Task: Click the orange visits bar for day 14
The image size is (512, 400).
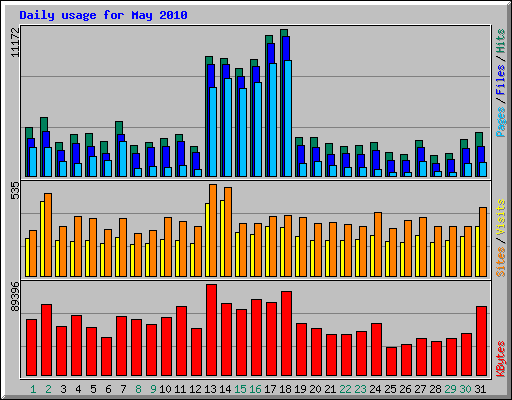Action: click(228, 232)
